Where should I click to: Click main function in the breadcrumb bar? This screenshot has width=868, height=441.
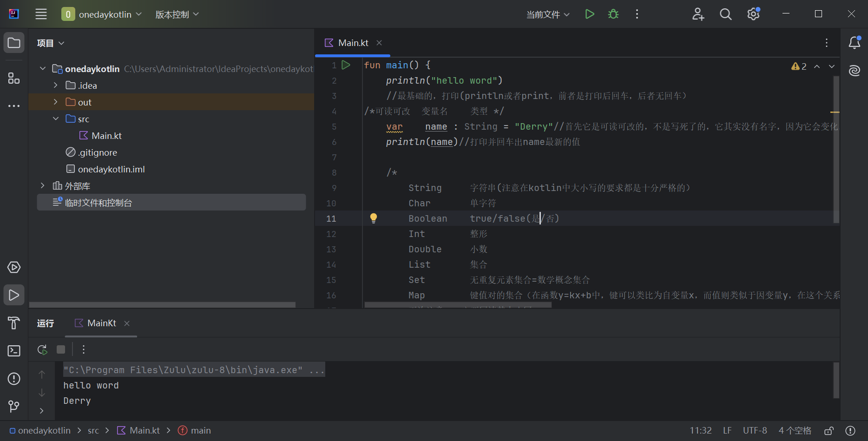[195, 431]
